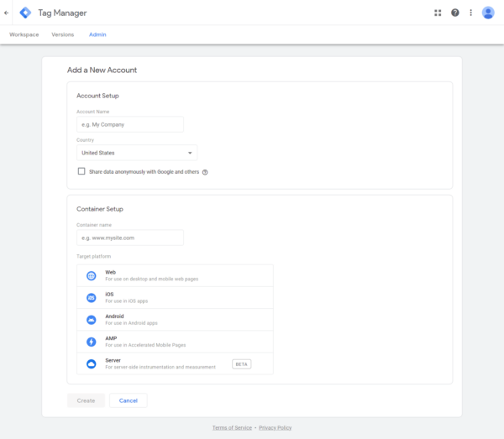Click the Server cloud icon
Image resolution: width=504 pixels, height=439 pixels.
point(92,363)
